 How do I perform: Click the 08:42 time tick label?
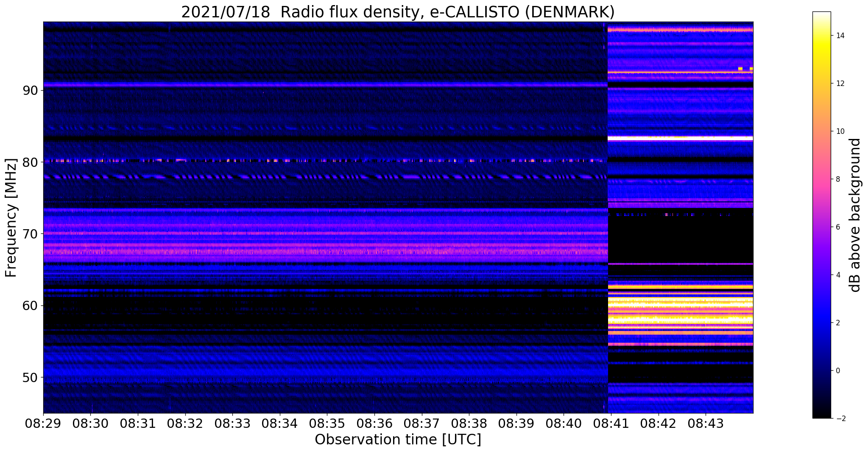[x=659, y=423]
